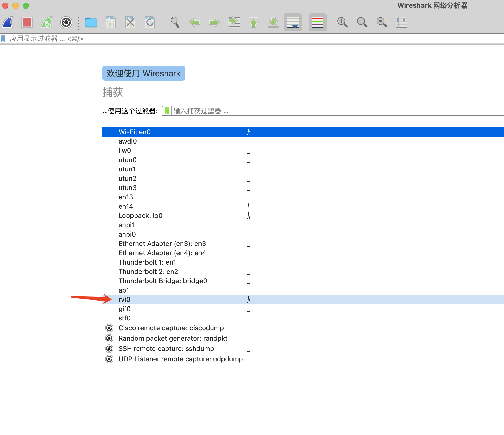
Task: Select Thunderbolt Bridge: bridge0 interface
Action: [303, 281]
